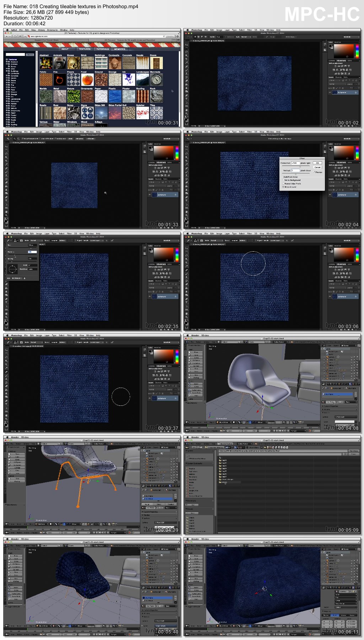The width and height of the screenshot is (364, 640).
Task: Expand Custom Properties panel in 00:04:08 frame
Action: [x=339, y=406]
